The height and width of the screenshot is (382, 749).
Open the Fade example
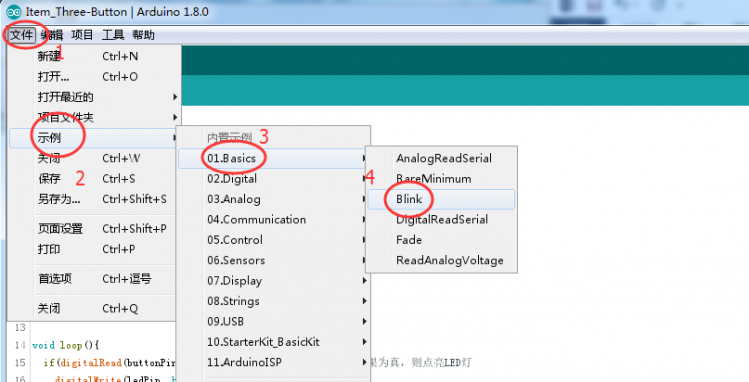(x=441, y=240)
